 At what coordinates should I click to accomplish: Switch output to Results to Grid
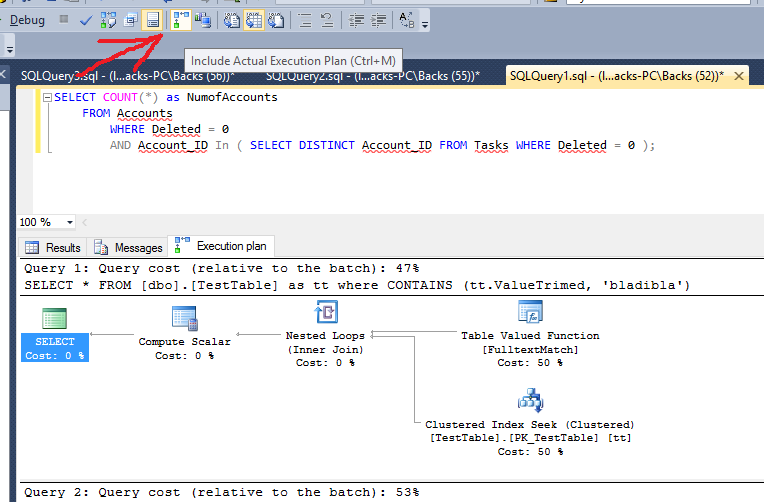(254, 20)
